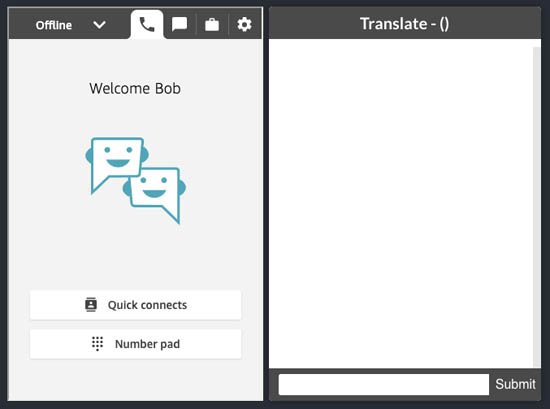This screenshot has width=550, height=409.
Task: Click the Quick connects label text
Action: (x=147, y=305)
